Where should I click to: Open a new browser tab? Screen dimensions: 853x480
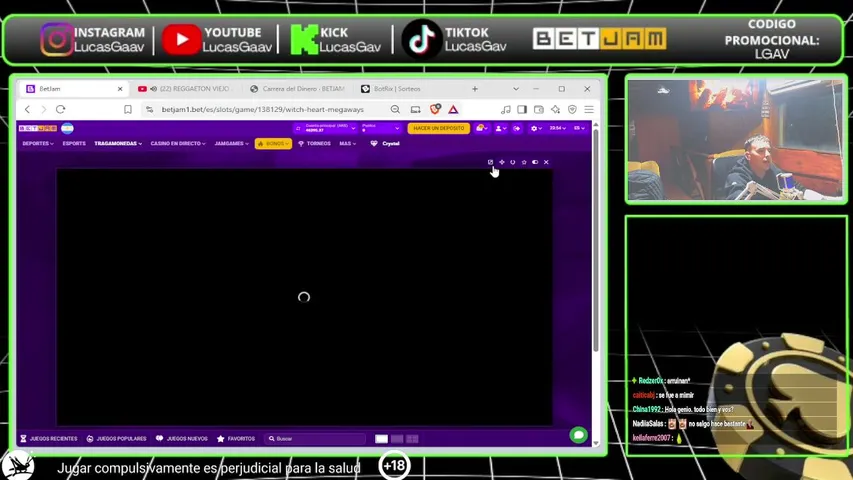tap(475, 89)
